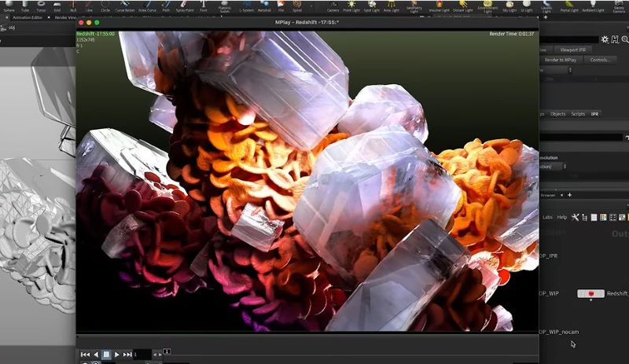Click the H Houdini help icon
The height and width of the screenshot is (364, 629).
[x=615, y=39]
